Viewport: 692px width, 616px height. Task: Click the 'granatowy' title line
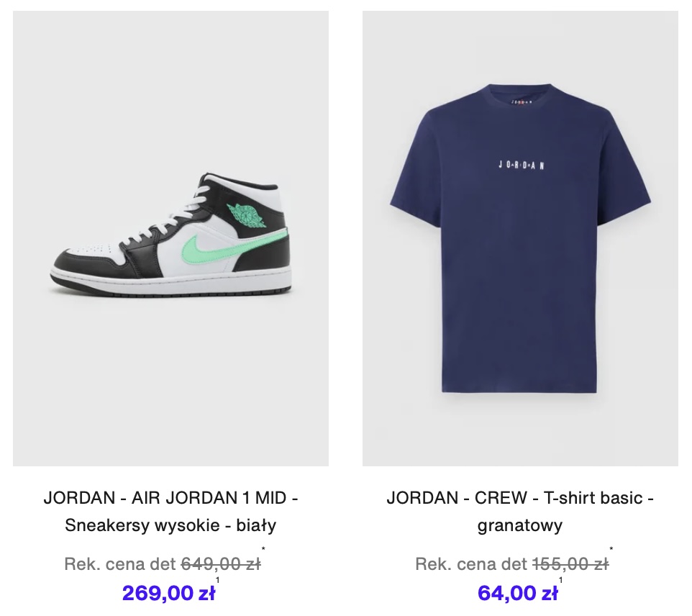[x=520, y=526]
